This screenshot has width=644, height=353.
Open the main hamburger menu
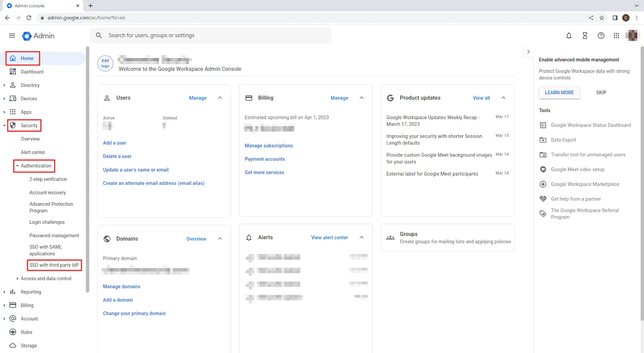[12, 36]
